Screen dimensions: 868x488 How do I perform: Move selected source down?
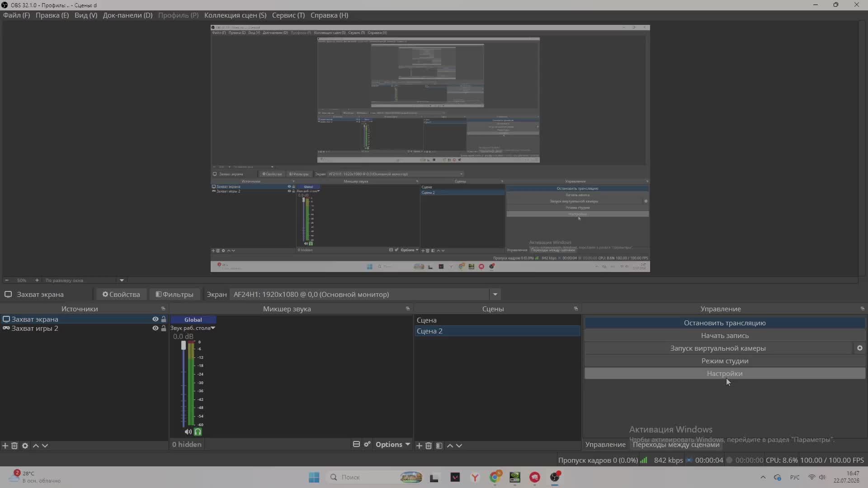tap(45, 446)
